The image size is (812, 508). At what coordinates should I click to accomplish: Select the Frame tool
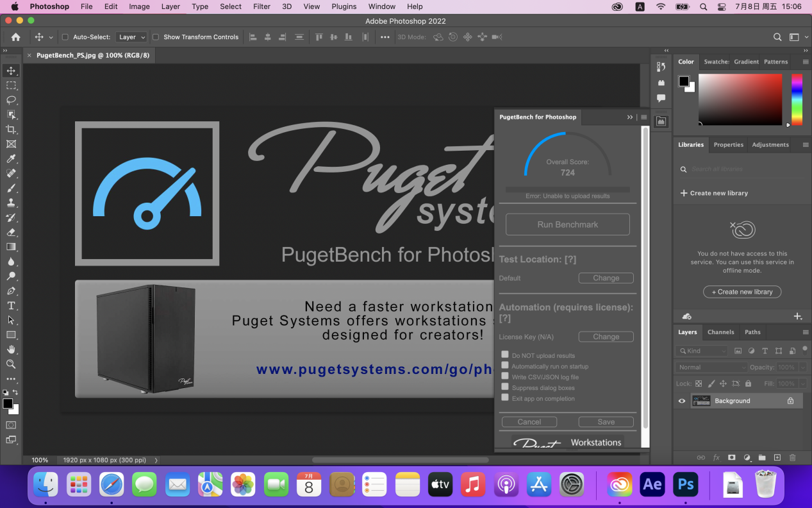(11, 144)
